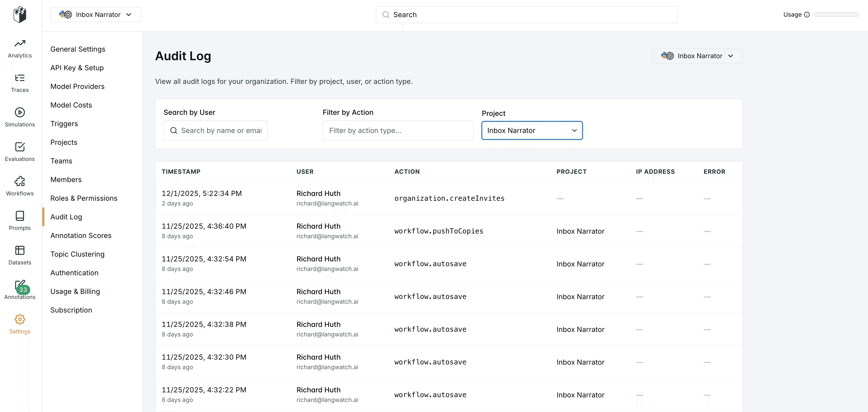
Task: Open Model Providers settings page
Action: point(78,86)
